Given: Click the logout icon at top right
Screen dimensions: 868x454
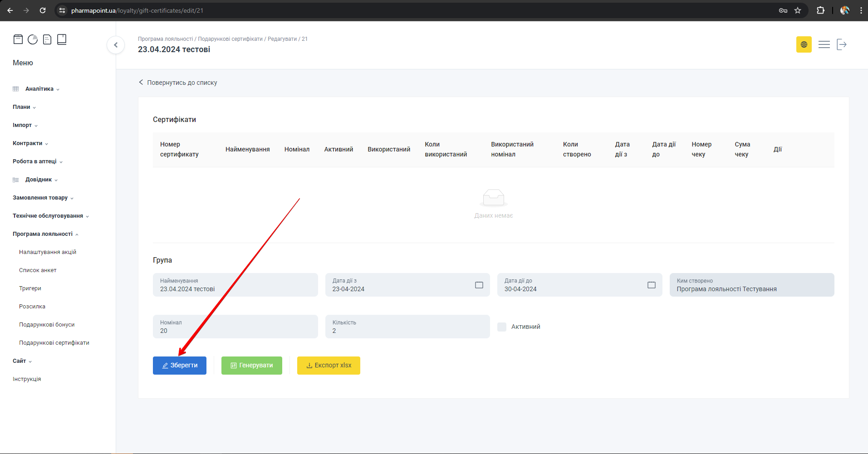Looking at the screenshot, I should coord(842,44).
